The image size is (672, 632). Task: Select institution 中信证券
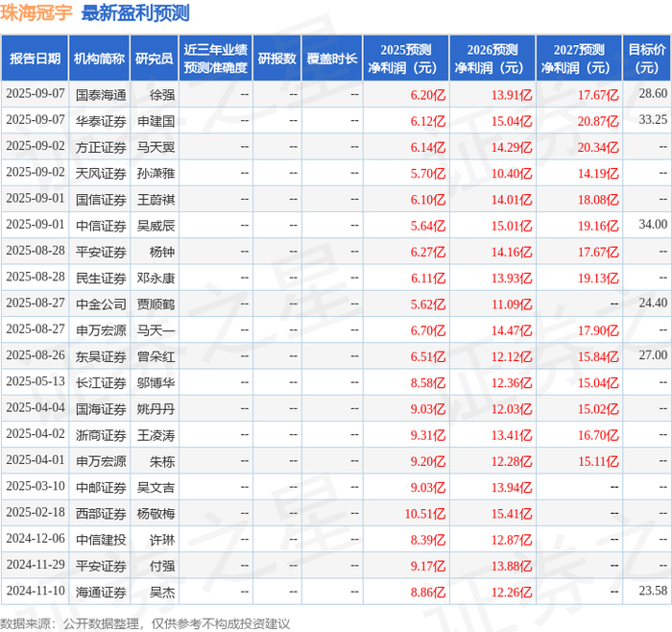coord(101,226)
